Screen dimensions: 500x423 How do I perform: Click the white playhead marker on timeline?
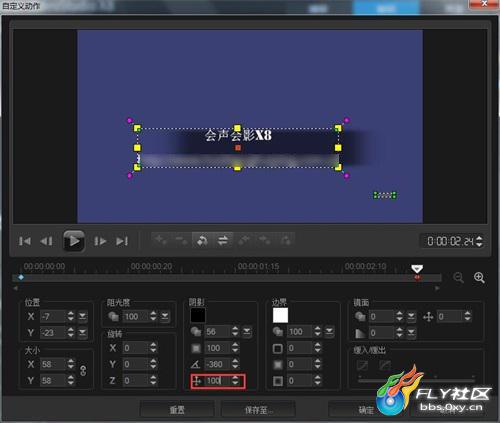[x=417, y=269]
